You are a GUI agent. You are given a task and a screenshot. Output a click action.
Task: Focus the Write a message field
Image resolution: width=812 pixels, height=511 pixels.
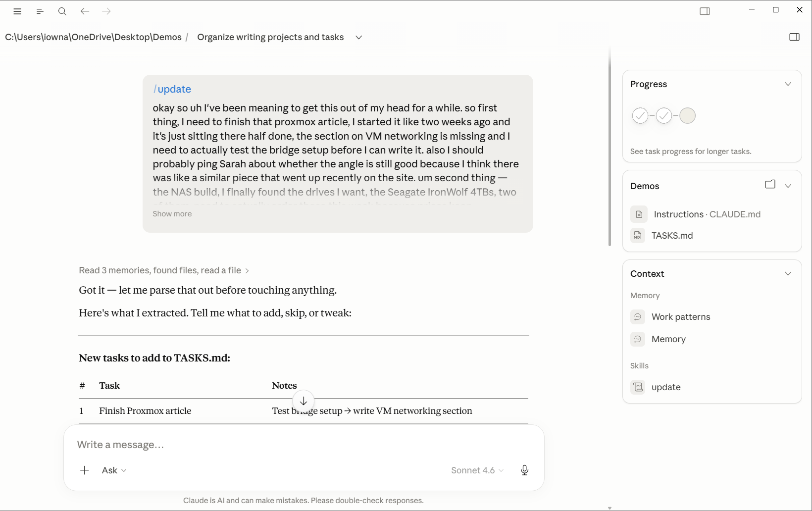point(304,445)
